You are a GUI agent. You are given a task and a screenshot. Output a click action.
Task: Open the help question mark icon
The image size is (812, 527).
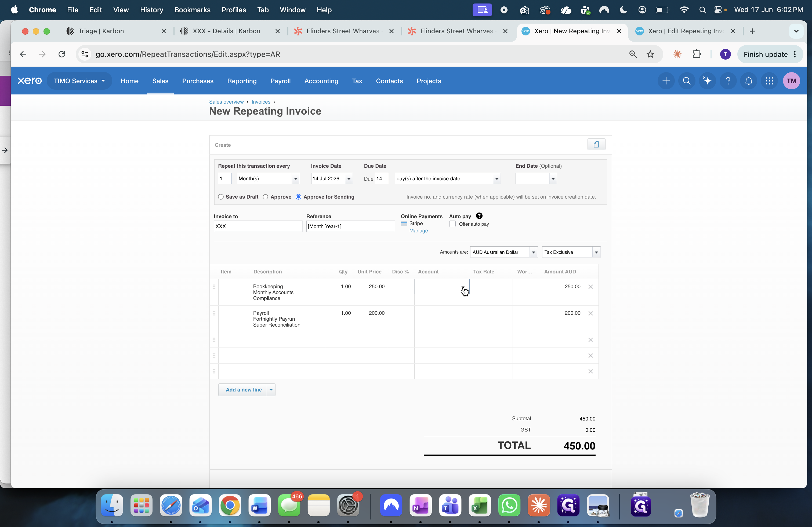click(728, 81)
